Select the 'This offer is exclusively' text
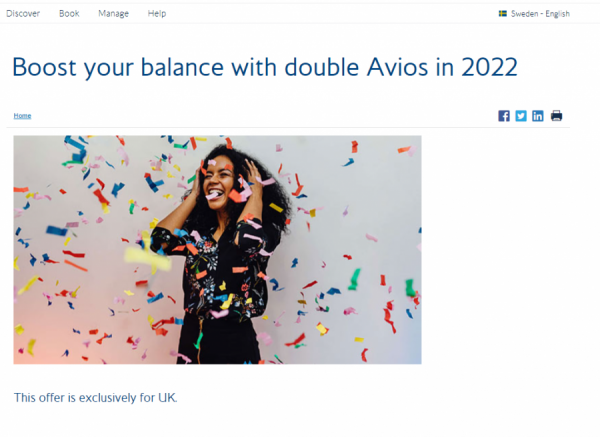Viewport: 600px width, 437px height. point(75,398)
